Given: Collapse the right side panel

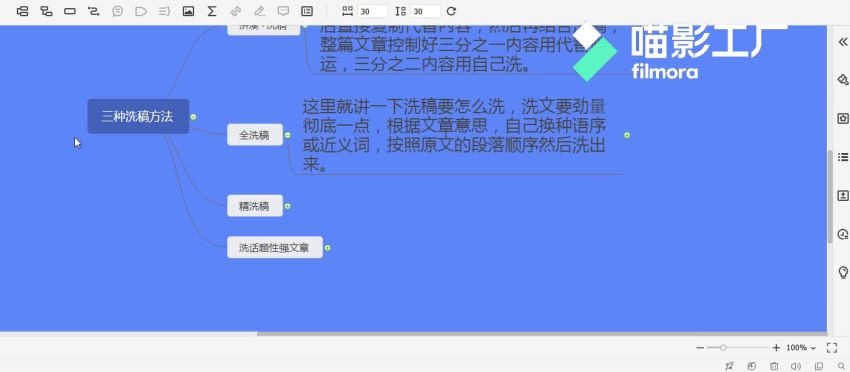Looking at the screenshot, I should click(x=842, y=42).
